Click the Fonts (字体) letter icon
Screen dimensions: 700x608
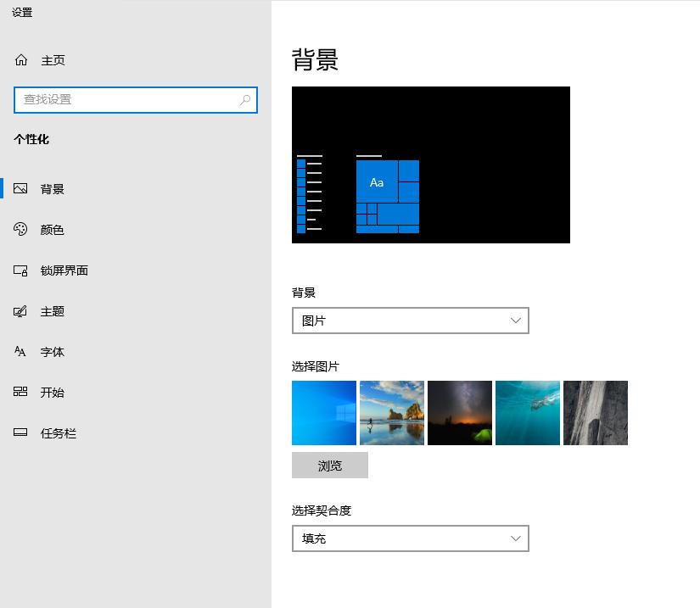click(21, 352)
